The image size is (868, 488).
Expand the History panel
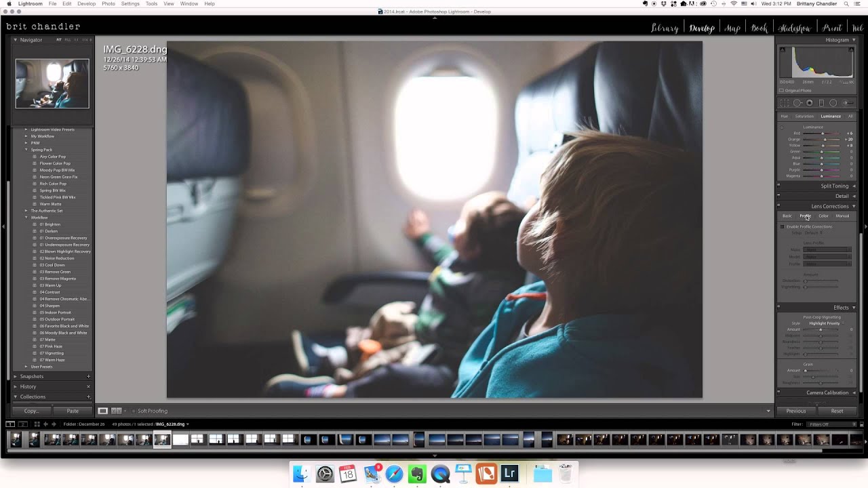[x=16, y=386]
